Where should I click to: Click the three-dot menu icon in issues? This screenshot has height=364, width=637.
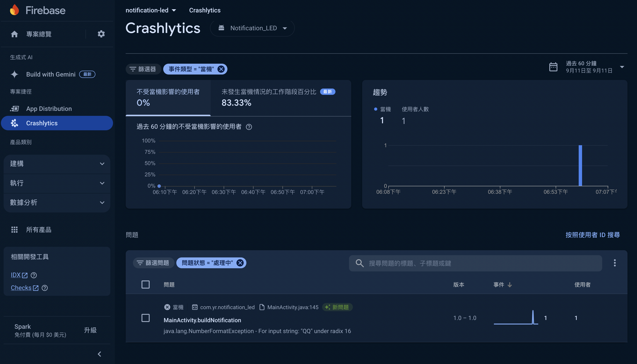615,263
